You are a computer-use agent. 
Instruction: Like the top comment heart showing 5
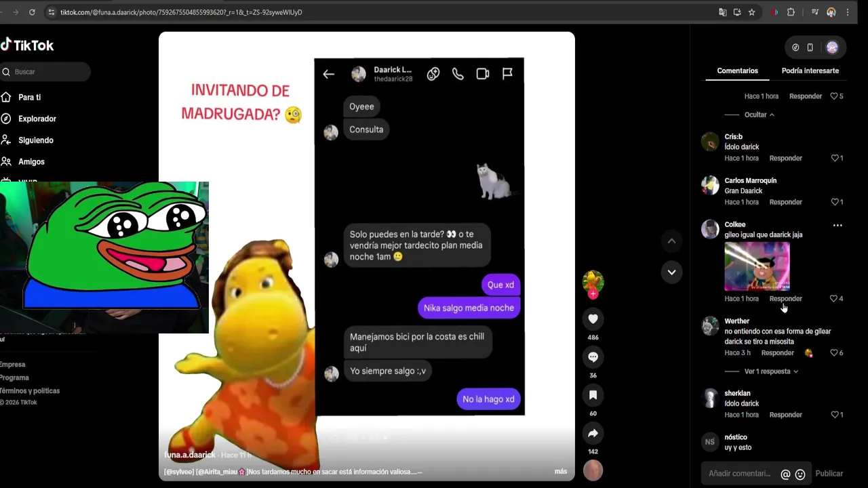(x=834, y=96)
